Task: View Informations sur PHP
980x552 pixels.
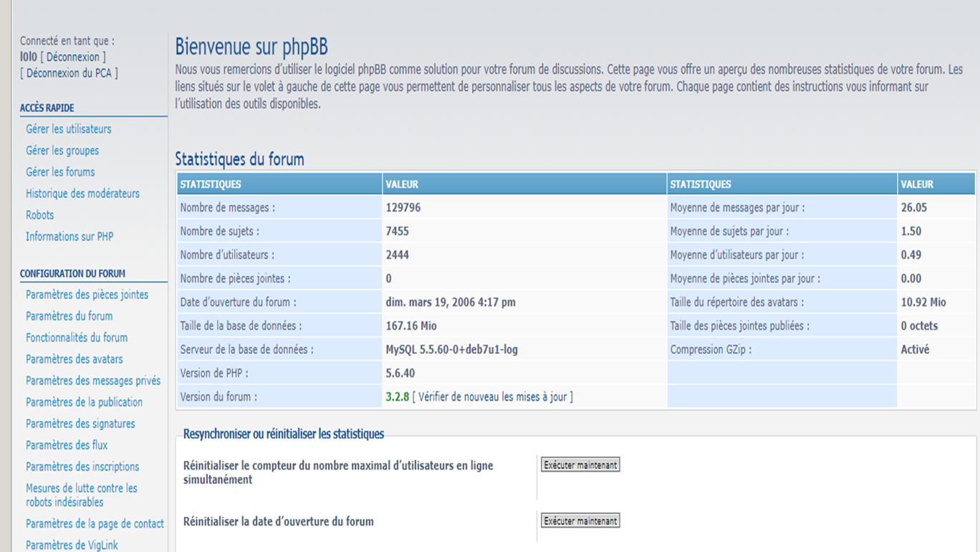Action: pyautogui.click(x=69, y=237)
